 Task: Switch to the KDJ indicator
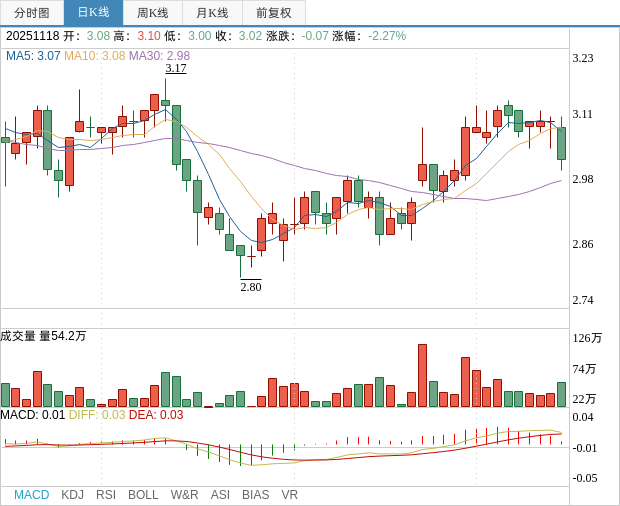pyautogui.click(x=72, y=495)
